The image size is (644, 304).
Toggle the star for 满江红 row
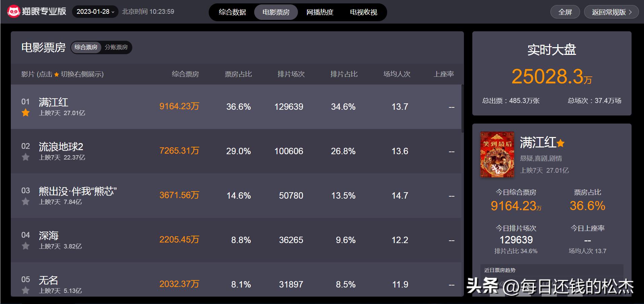(26, 113)
